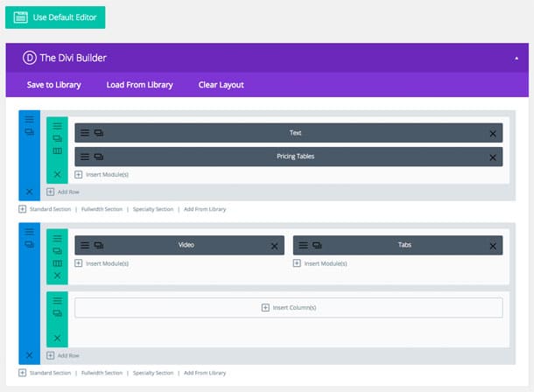The image size is (534, 392).
Task: Delete the row containing Text module
Action: pyautogui.click(x=57, y=174)
